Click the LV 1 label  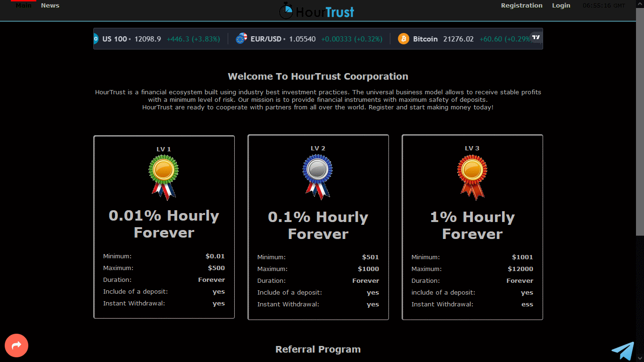164,149
